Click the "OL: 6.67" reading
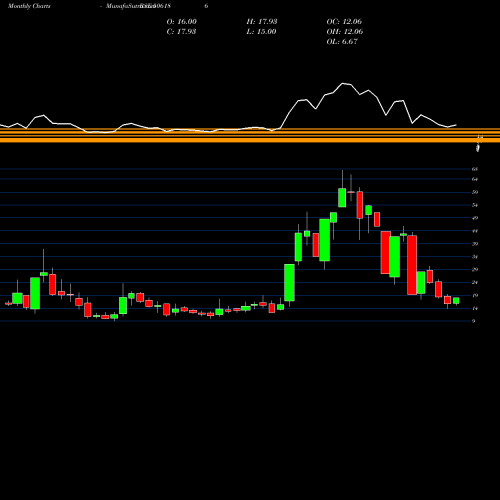 click(x=342, y=42)
